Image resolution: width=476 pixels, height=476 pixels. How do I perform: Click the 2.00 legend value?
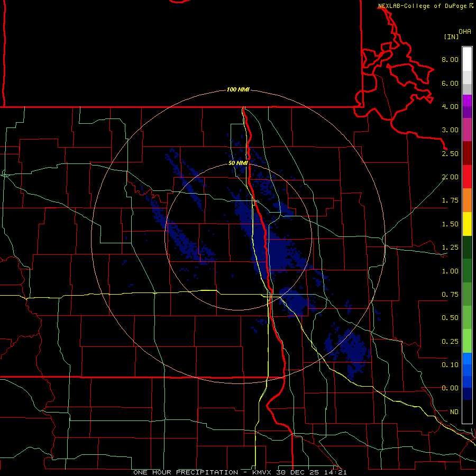(450, 177)
